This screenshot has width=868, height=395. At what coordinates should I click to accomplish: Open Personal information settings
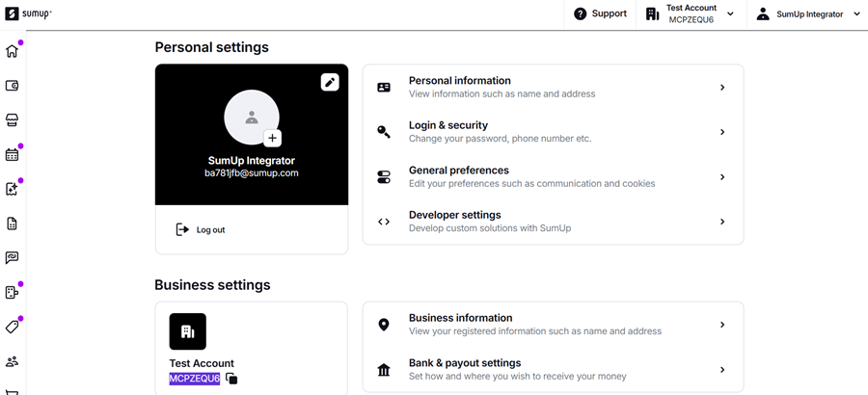coord(553,87)
